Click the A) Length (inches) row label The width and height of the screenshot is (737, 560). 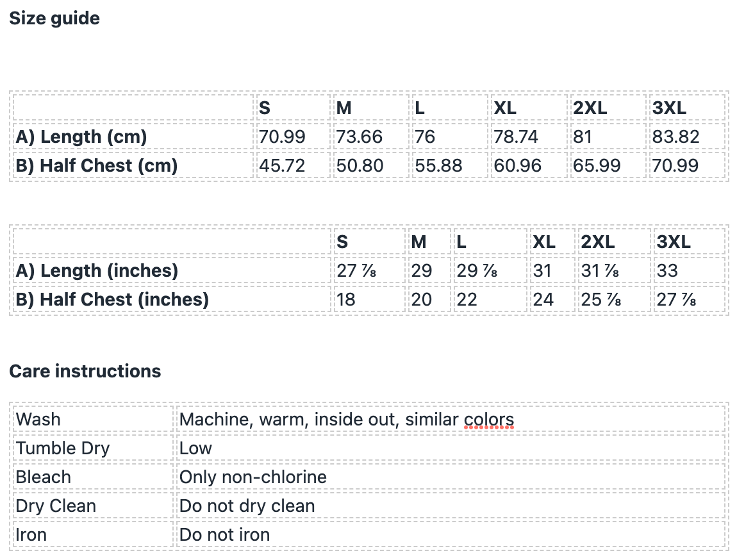97,270
